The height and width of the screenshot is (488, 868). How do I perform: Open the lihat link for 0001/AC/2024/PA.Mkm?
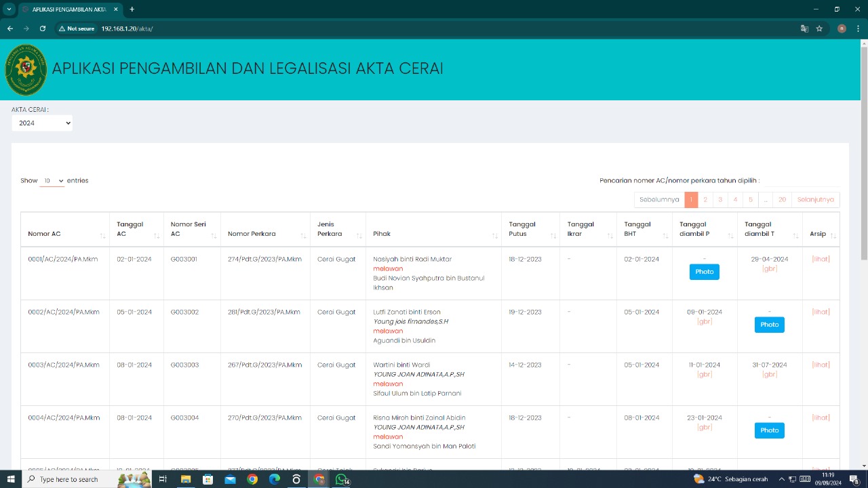(x=821, y=258)
